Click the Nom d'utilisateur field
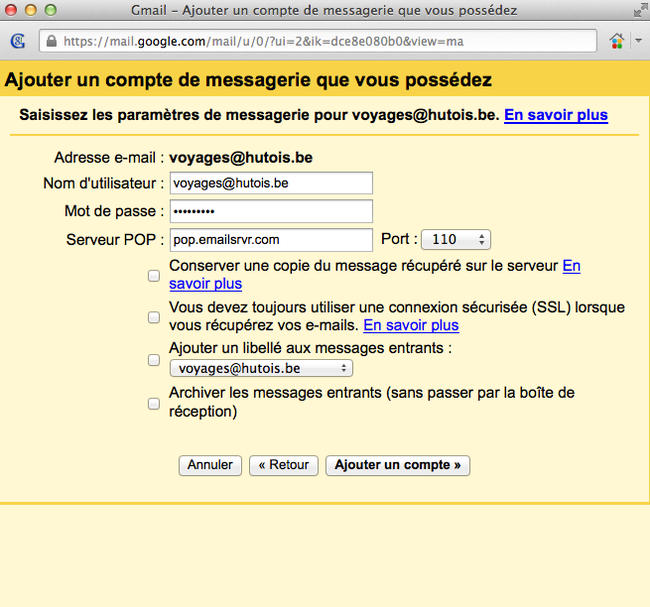Viewport: 650px width, 607px height. point(271,183)
